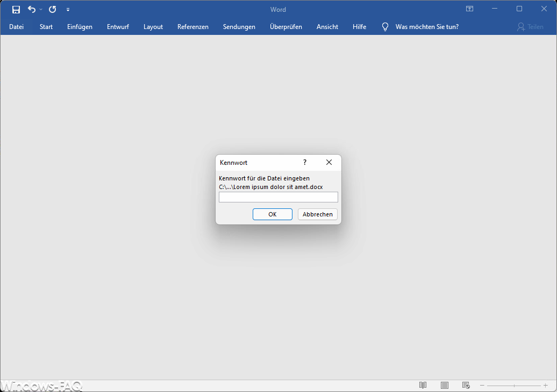
Task: Open the Referenzen tab
Action: click(x=193, y=27)
